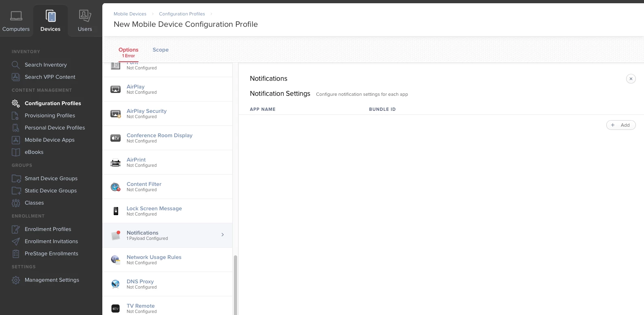The image size is (644, 315).
Task: Click the DNS Proxy globe icon
Action: (116, 284)
